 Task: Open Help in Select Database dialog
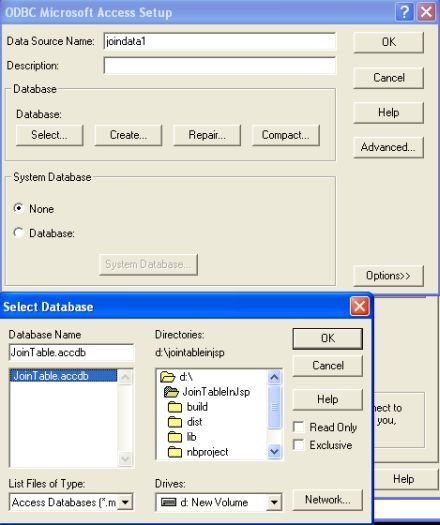pos(327,399)
